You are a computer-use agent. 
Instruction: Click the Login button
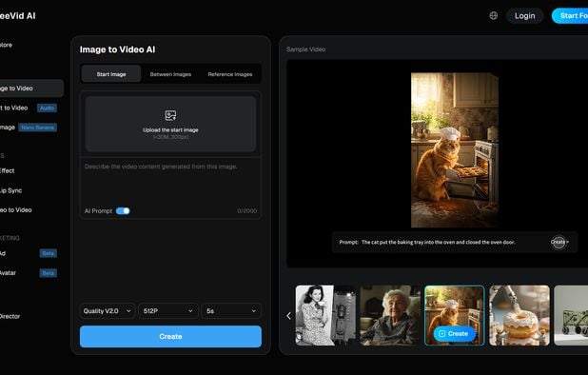(524, 16)
